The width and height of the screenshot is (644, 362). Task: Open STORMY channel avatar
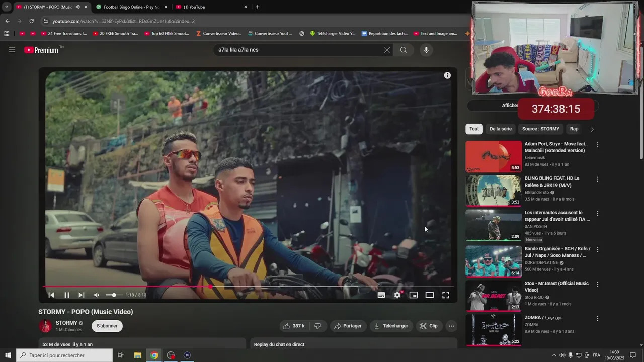46,326
